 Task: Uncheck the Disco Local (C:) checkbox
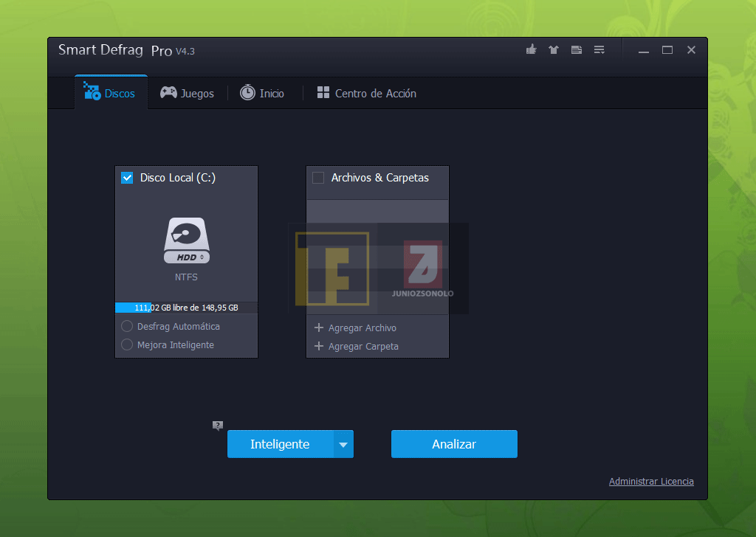pos(127,178)
